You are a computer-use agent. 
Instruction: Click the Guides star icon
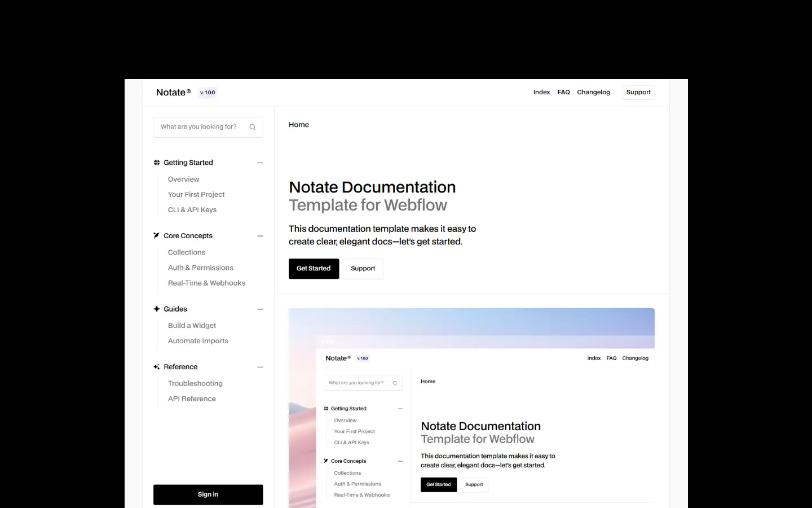(x=157, y=309)
